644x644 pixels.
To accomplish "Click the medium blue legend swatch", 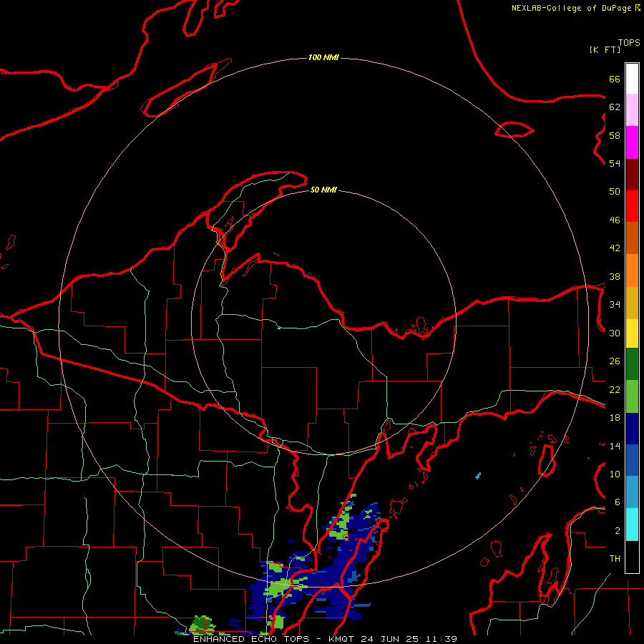I will coord(632,460).
